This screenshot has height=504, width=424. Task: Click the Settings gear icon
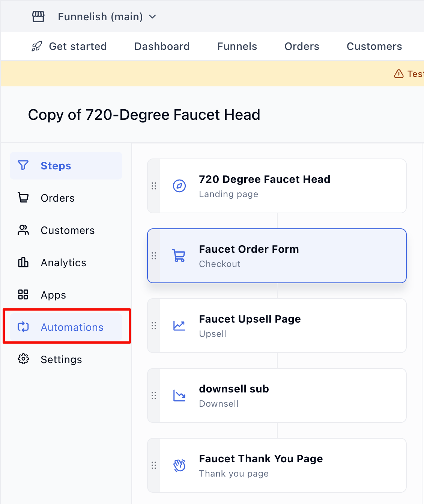[x=23, y=359]
